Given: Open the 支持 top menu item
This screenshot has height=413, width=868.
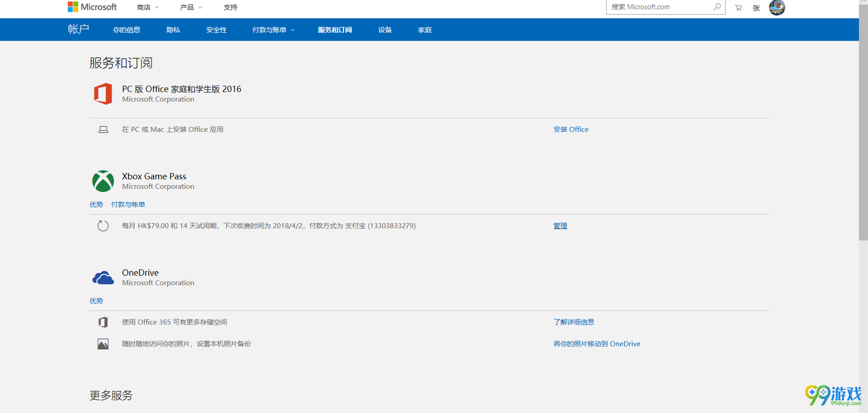Looking at the screenshot, I should pyautogui.click(x=231, y=7).
